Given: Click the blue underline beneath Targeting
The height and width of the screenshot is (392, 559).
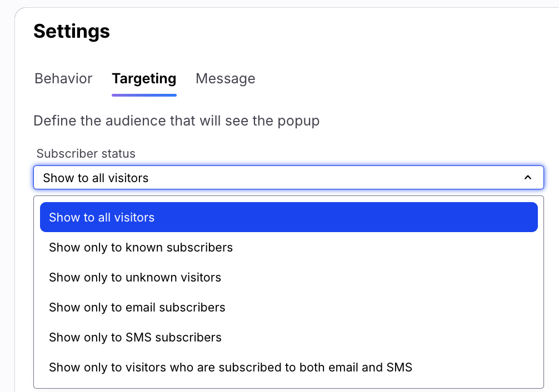Looking at the screenshot, I should (144, 95).
